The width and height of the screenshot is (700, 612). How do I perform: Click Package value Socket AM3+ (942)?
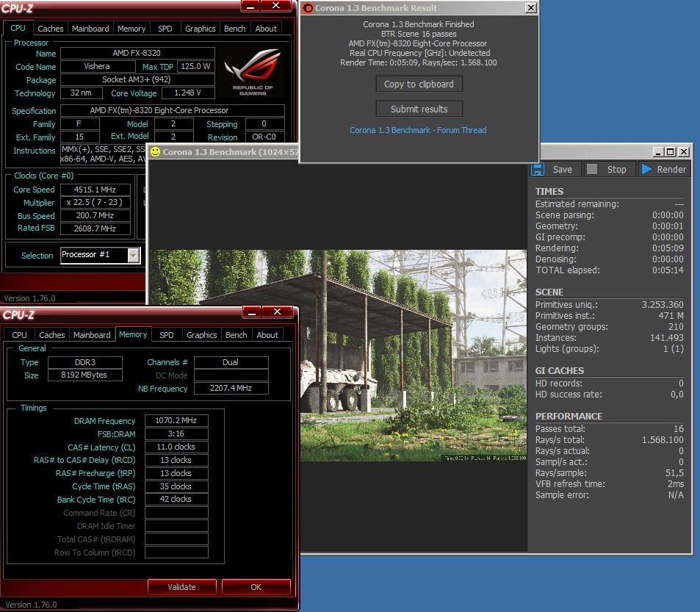137,79
